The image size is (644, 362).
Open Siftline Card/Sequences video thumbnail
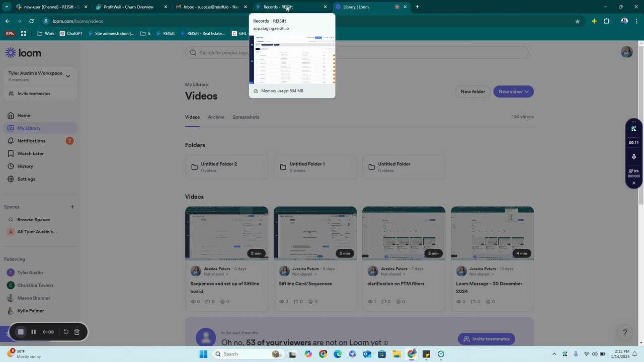click(x=315, y=233)
